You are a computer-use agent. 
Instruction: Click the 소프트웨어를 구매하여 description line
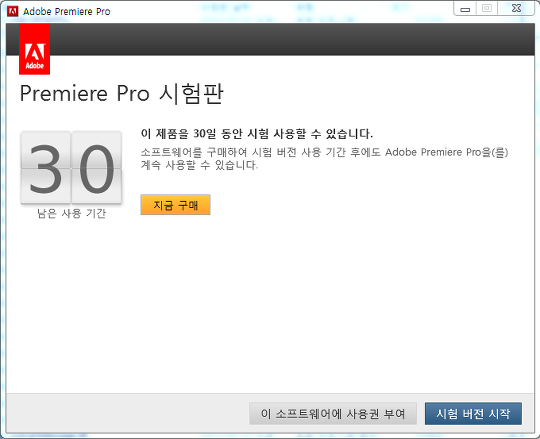tap(324, 152)
